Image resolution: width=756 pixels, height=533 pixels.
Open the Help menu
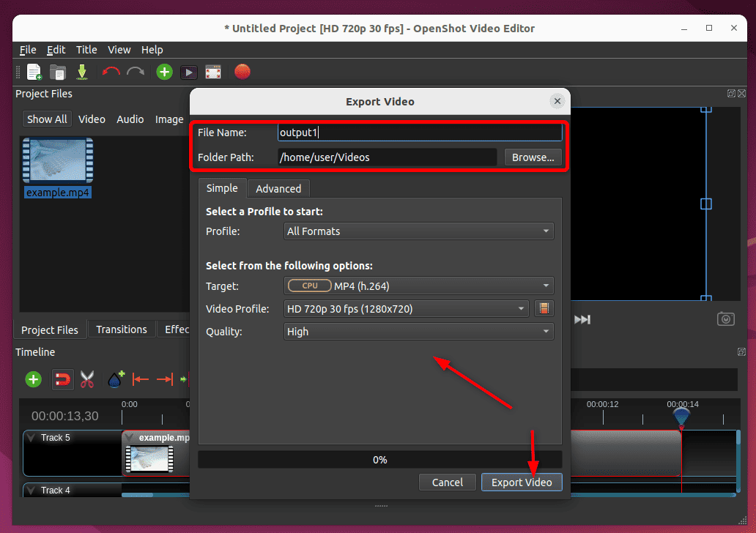point(152,50)
